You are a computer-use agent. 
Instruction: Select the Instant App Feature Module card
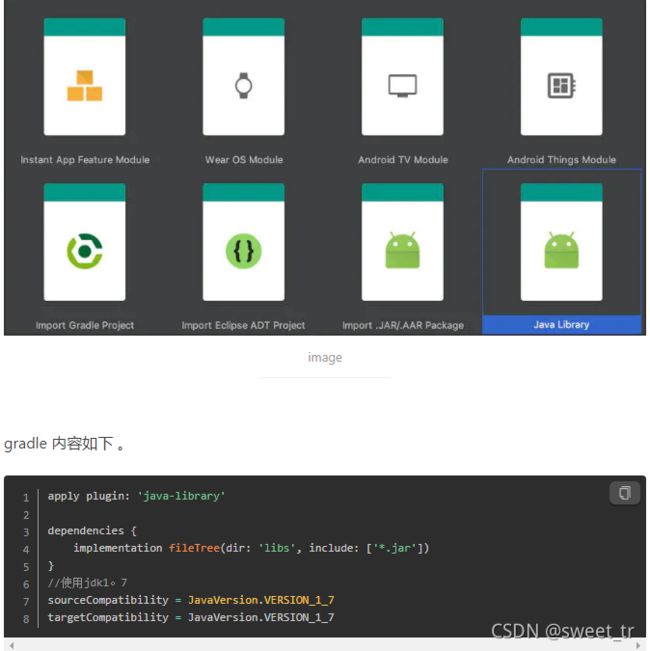click(84, 76)
